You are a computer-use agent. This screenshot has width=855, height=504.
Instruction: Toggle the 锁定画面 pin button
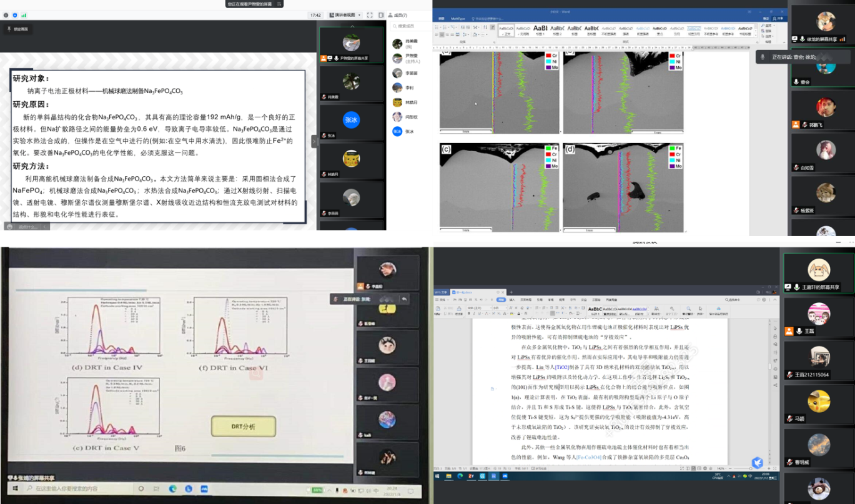[x=17, y=29]
